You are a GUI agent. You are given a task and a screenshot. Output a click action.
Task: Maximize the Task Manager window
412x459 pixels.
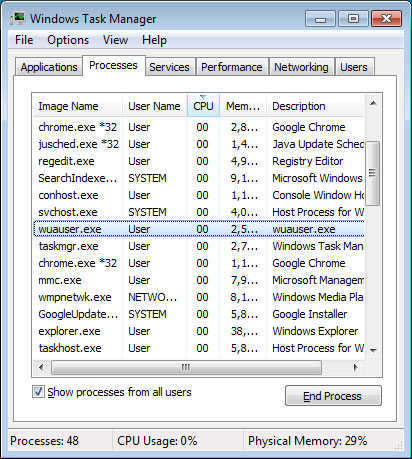[353, 19]
